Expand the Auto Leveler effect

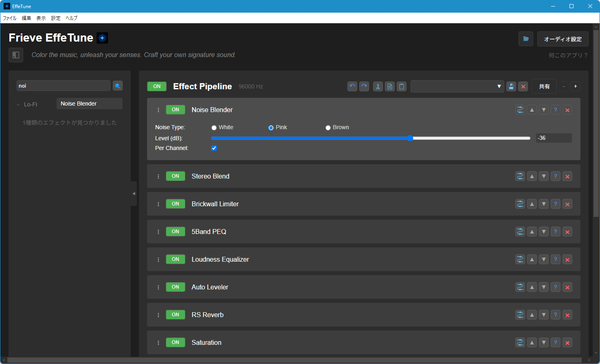pyautogui.click(x=210, y=287)
